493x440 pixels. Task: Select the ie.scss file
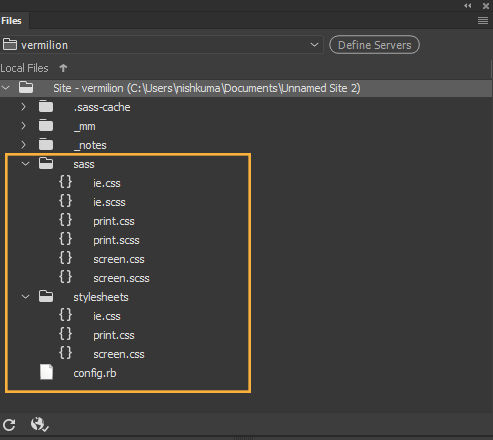click(x=109, y=202)
